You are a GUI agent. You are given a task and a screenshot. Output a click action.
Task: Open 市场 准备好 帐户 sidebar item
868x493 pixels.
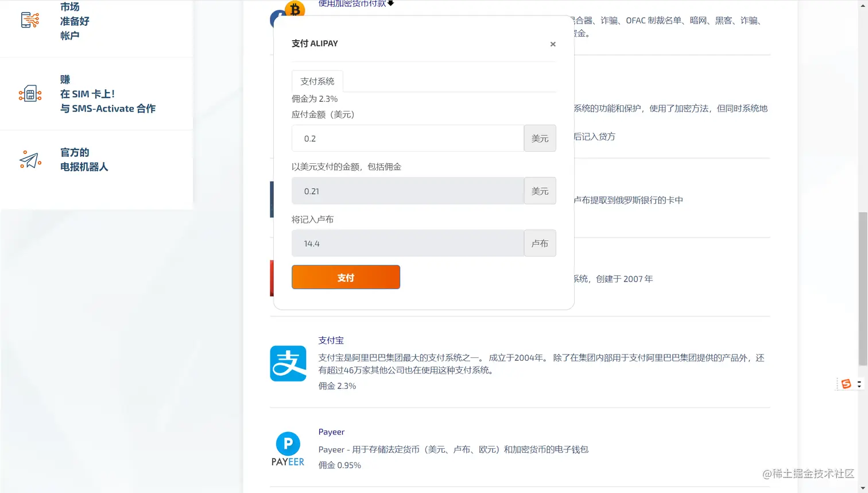[x=75, y=21]
